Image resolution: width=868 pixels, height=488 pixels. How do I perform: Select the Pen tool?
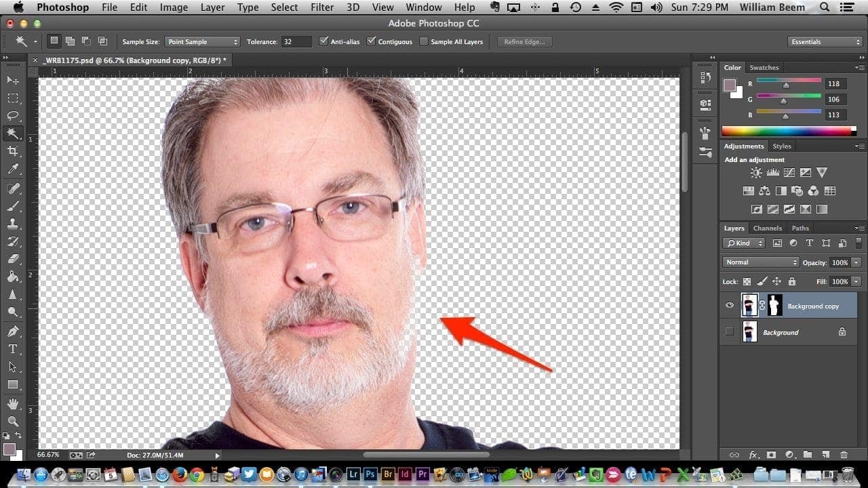13,331
